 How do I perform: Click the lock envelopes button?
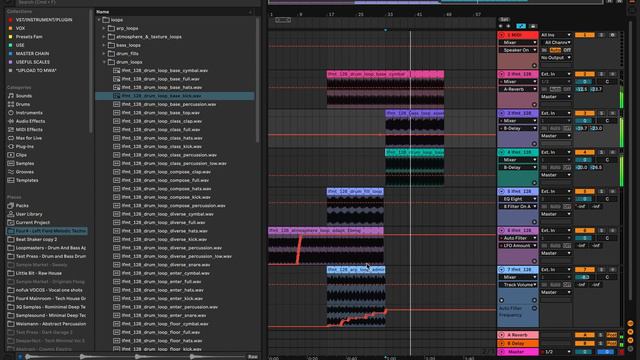533,26
